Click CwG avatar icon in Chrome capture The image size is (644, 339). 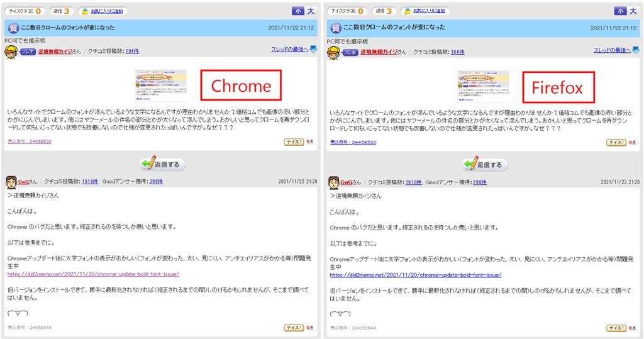pos(11,181)
